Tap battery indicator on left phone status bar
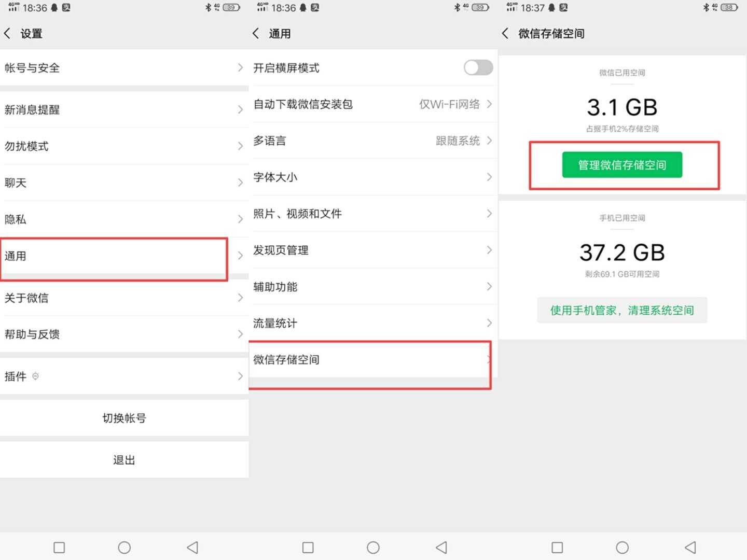The height and width of the screenshot is (560, 747). point(231,7)
